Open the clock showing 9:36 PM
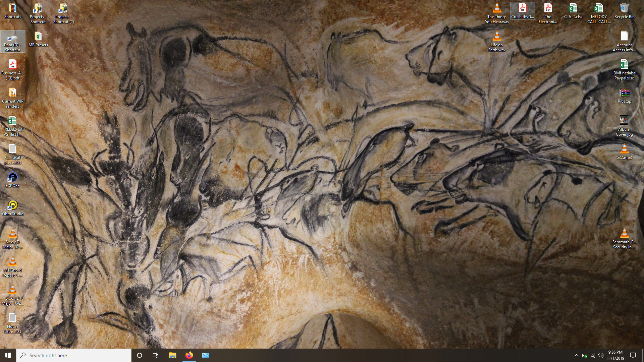The width and height of the screenshot is (644, 362). [x=615, y=355]
